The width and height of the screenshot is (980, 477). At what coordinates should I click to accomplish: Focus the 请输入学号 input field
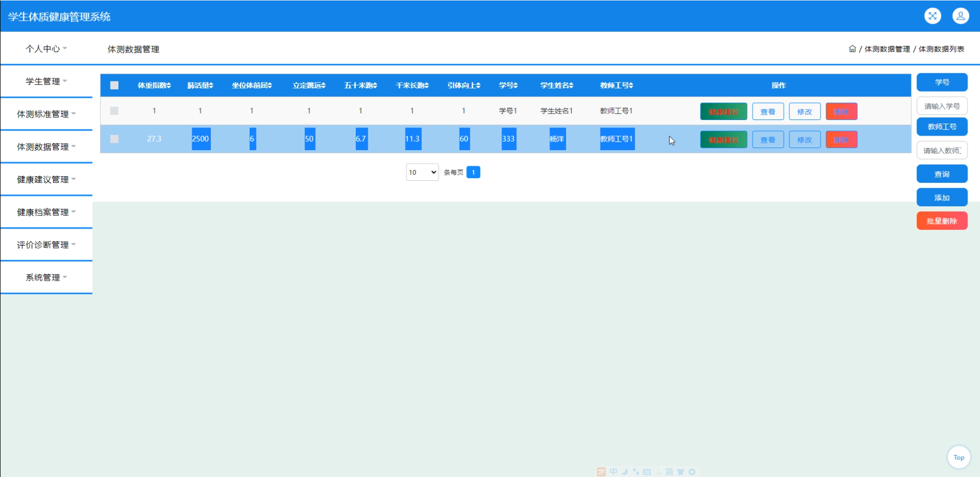[x=942, y=106]
